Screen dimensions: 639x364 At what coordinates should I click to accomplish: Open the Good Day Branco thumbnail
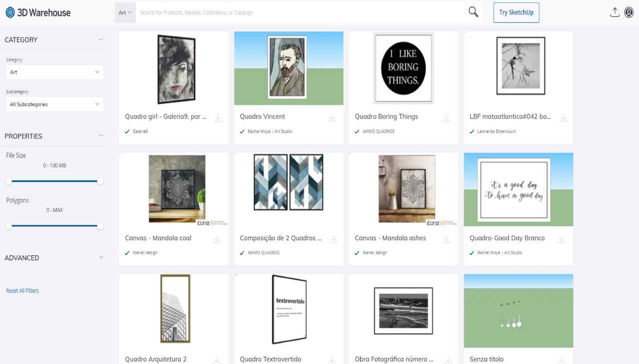point(519,189)
